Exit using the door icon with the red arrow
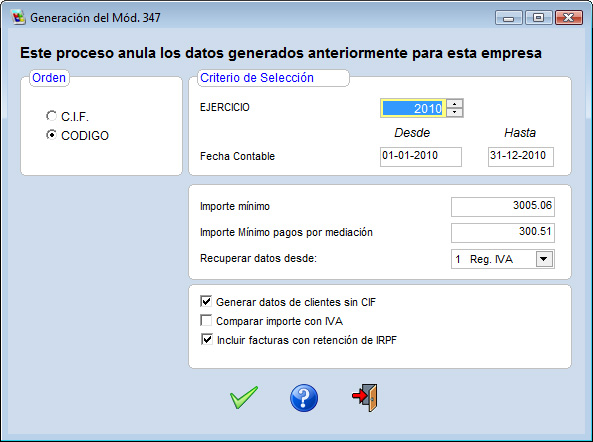The height and width of the screenshot is (442, 593). point(365,397)
